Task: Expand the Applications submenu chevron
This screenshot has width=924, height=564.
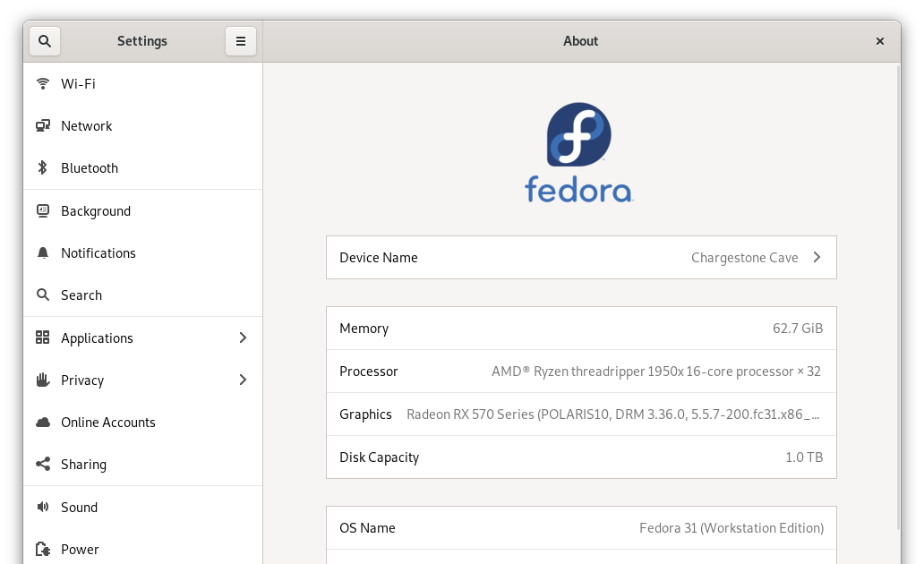Action: (x=243, y=338)
